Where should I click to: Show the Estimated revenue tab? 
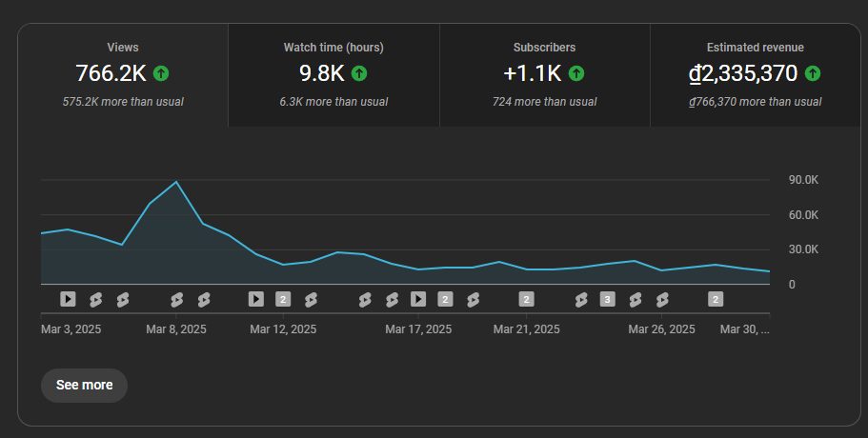point(755,75)
